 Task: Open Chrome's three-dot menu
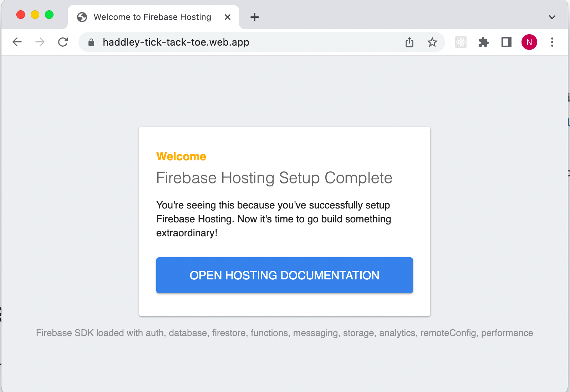click(x=552, y=42)
